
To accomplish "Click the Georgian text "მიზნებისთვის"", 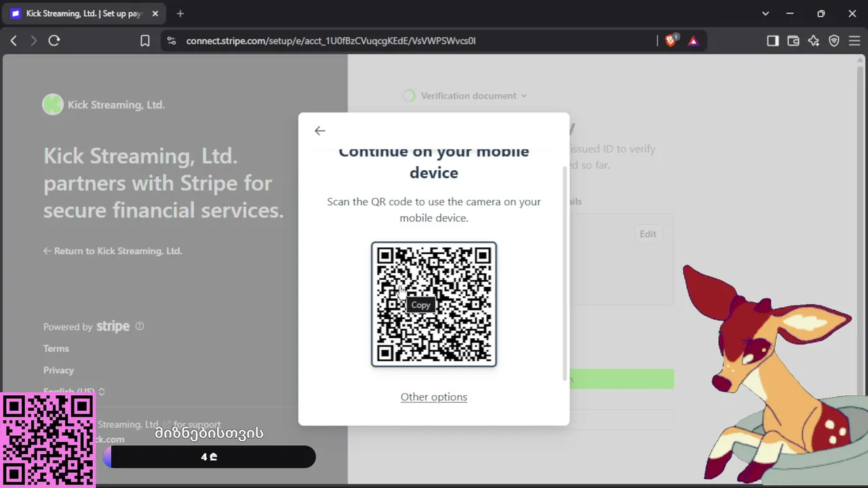I will [209, 432].
